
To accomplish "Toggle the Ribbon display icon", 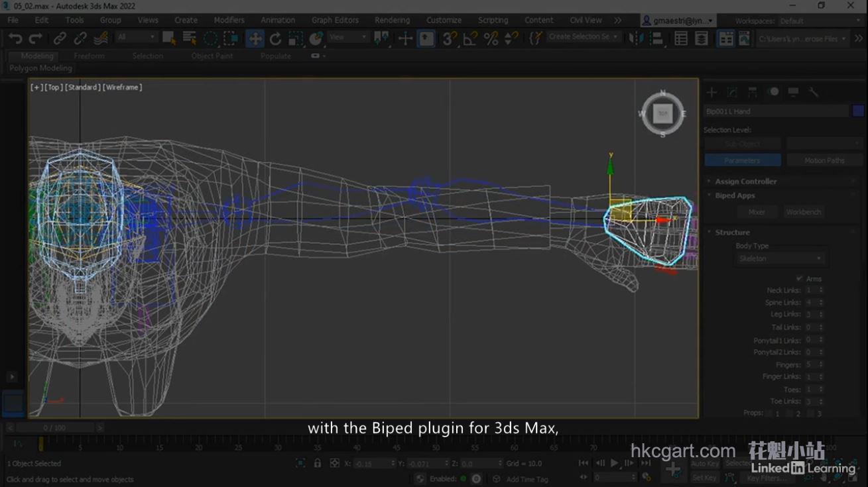I will pos(727,38).
